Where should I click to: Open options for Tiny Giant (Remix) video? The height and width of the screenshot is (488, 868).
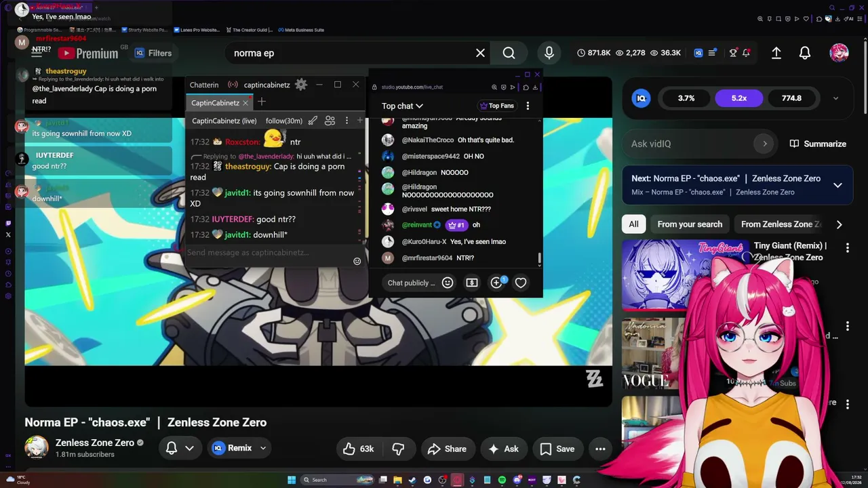(x=847, y=247)
